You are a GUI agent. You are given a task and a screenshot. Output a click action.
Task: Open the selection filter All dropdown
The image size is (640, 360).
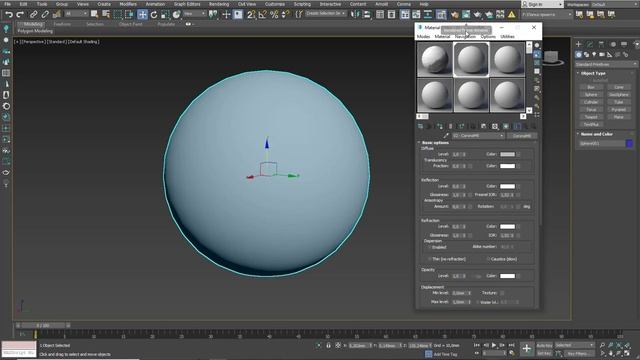pos(76,14)
